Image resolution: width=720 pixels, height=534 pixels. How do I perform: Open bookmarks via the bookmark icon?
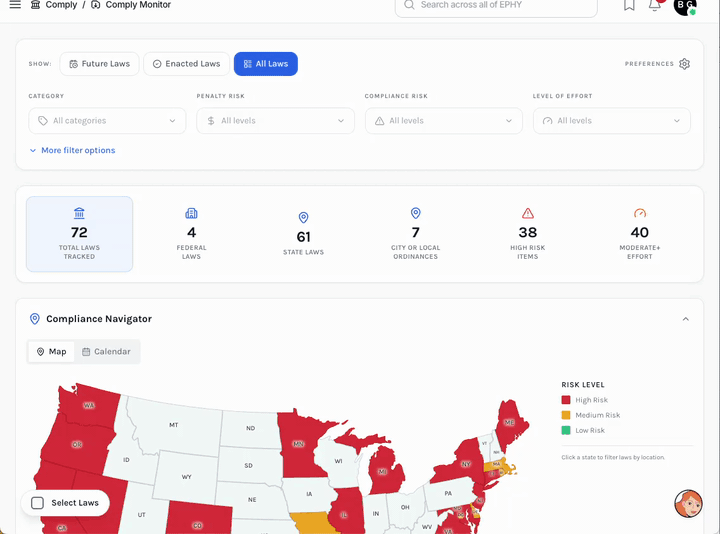629,5
